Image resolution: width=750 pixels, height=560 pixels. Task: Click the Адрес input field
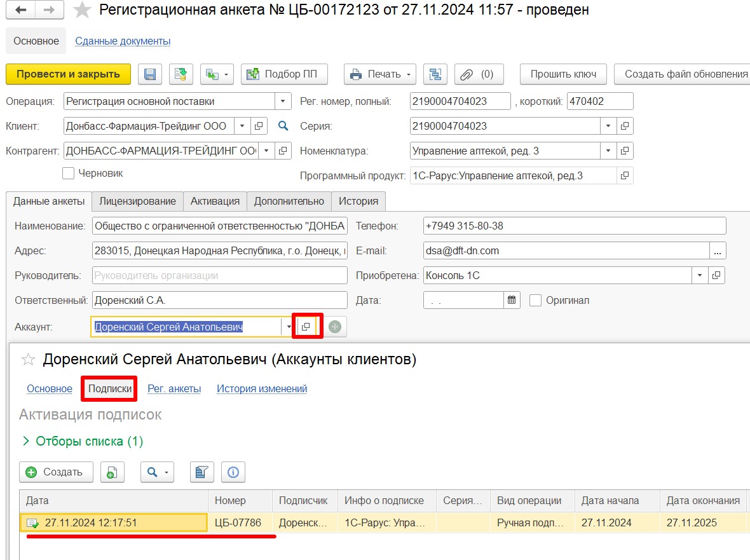(219, 250)
